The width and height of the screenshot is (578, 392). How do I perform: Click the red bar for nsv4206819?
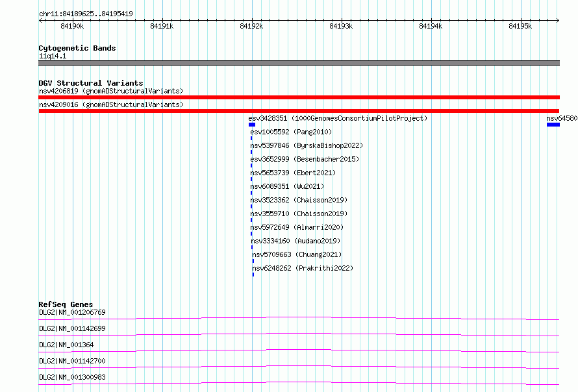[299, 97]
